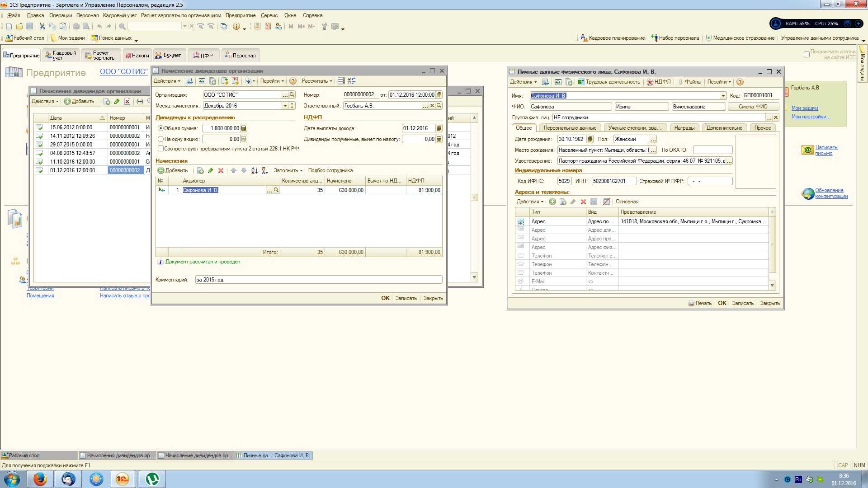Click Трудовая деятельность toolbar button
868x488 pixels.
coord(609,82)
